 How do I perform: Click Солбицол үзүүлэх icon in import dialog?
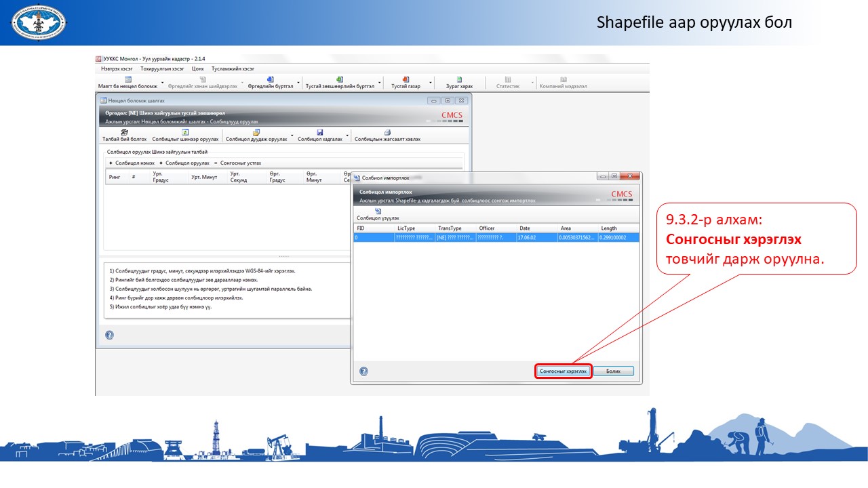tap(378, 211)
